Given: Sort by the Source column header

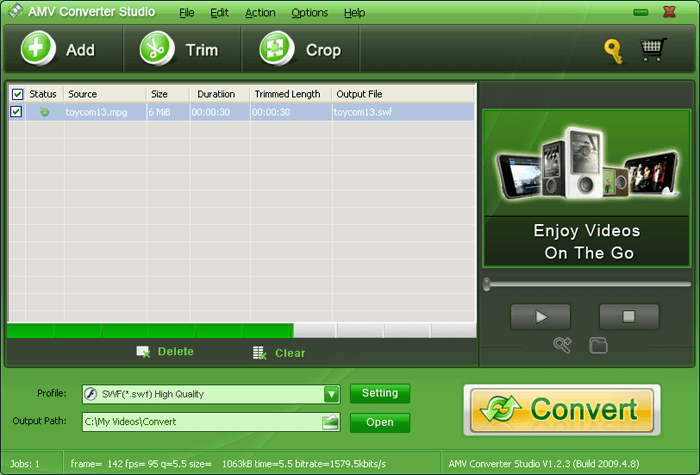Looking at the screenshot, I should coord(105,94).
